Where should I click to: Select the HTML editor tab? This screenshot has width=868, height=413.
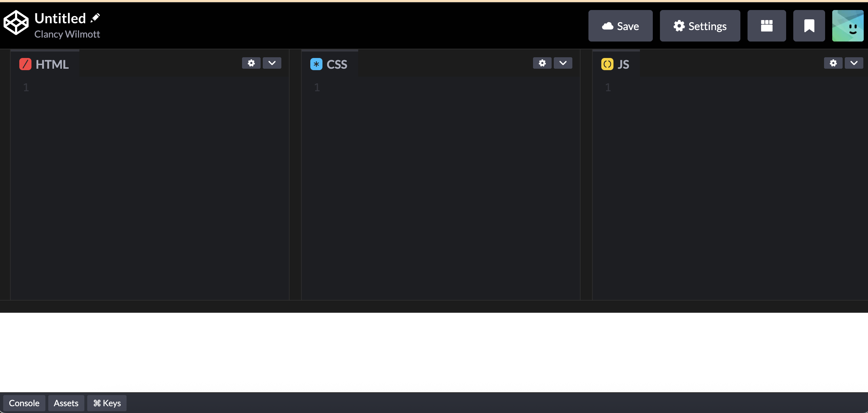pos(44,64)
